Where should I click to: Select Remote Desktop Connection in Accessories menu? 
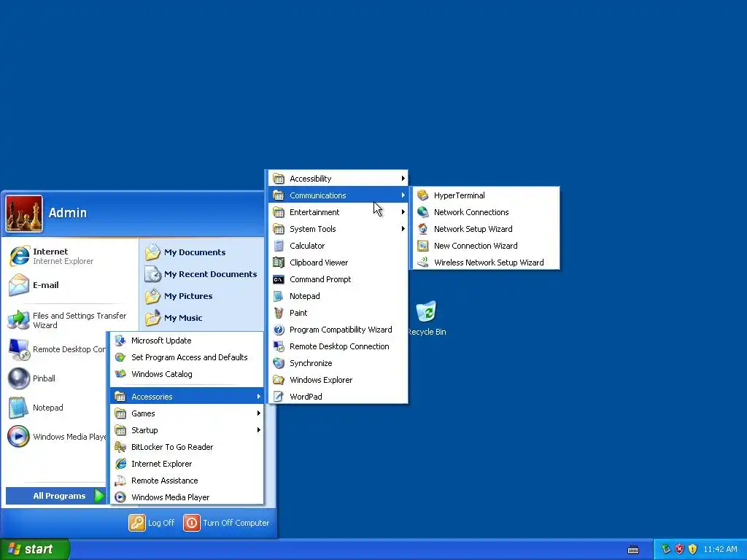click(x=338, y=346)
